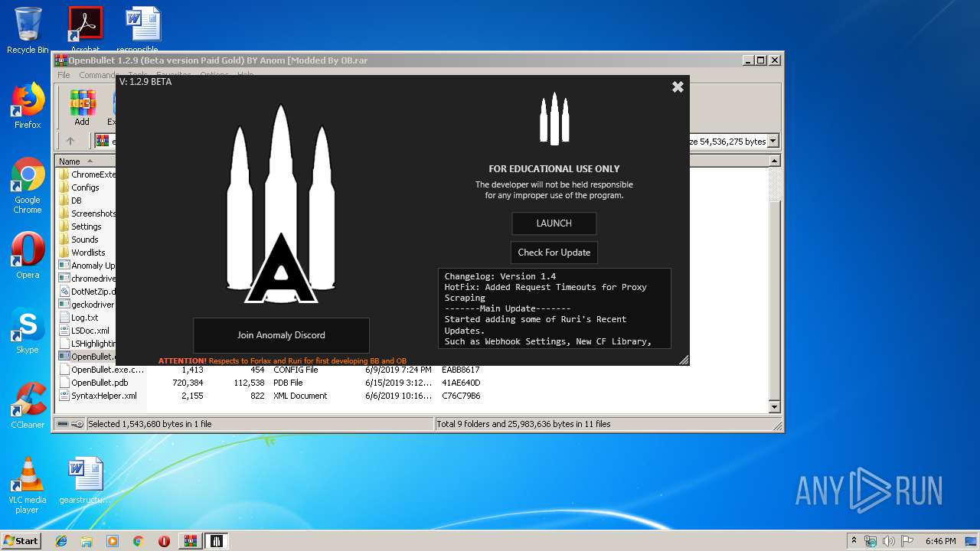Select the ChromeExte folder in the archive
Viewport: 980px width, 551px height.
coord(87,174)
